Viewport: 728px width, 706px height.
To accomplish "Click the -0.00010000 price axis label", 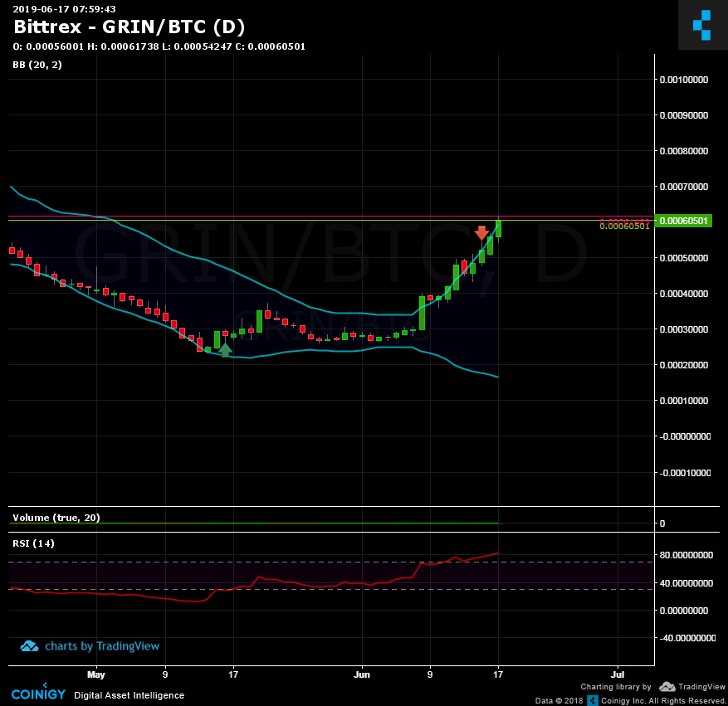I will [x=685, y=473].
